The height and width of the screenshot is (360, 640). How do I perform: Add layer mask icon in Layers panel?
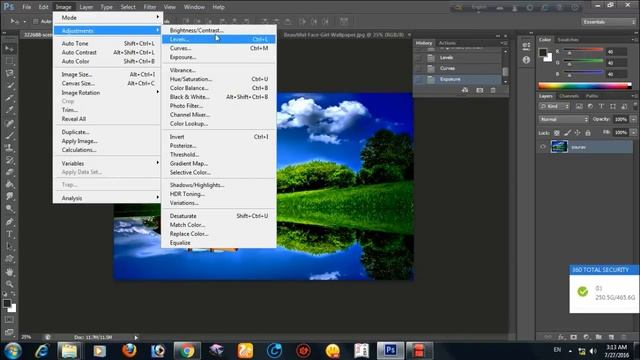[x=574, y=337]
